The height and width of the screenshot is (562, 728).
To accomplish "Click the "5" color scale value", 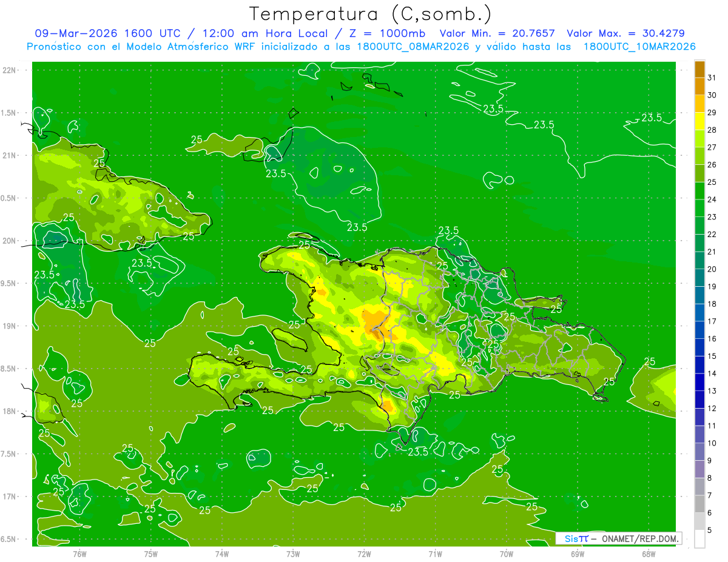I will (x=710, y=530).
